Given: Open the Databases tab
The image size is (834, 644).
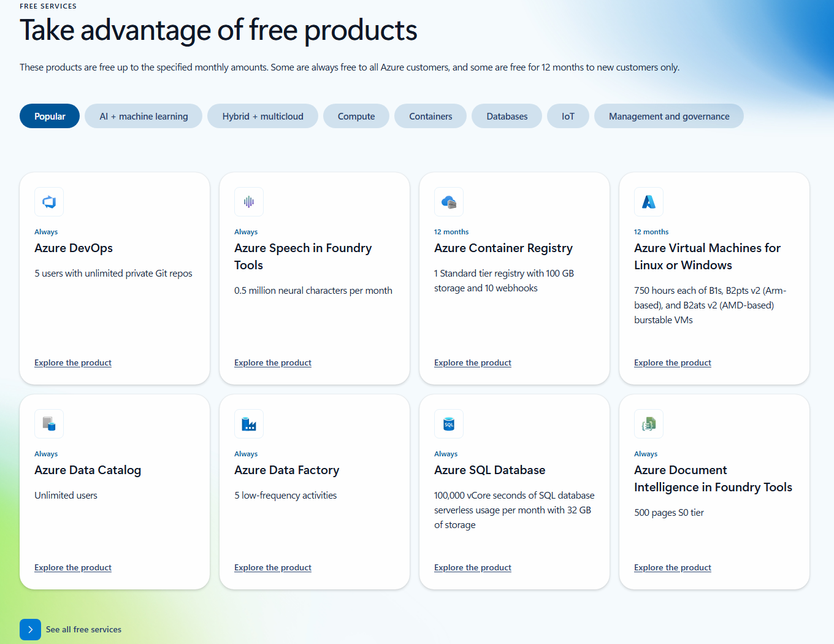Looking at the screenshot, I should (507, 116).
